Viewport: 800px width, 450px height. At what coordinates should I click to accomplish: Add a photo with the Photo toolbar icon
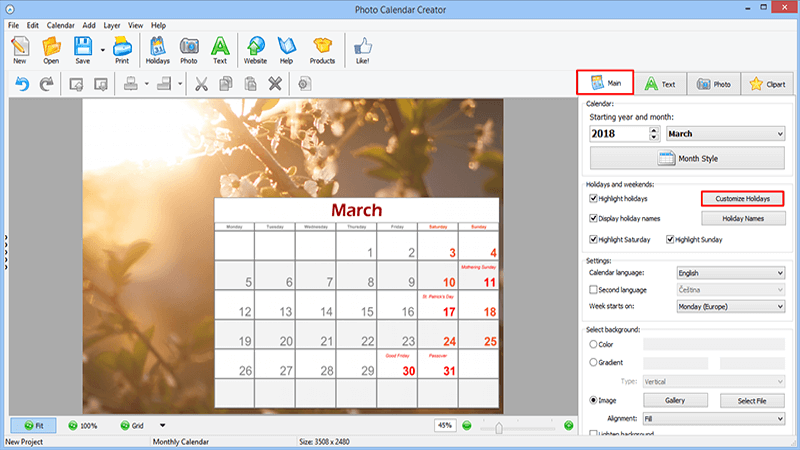pyautogui.click(x=189, y=50)
